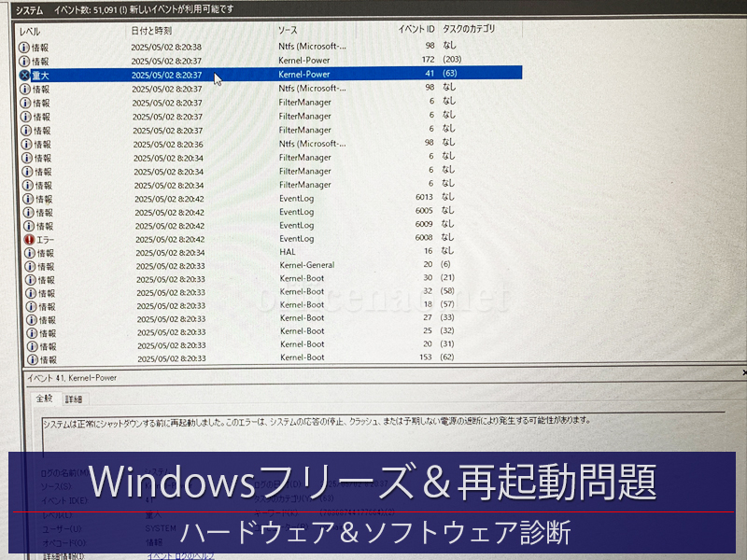Click the task category value (32)
Screen dimensions: 747x560
pyautogui.click(x=447, y=330)
